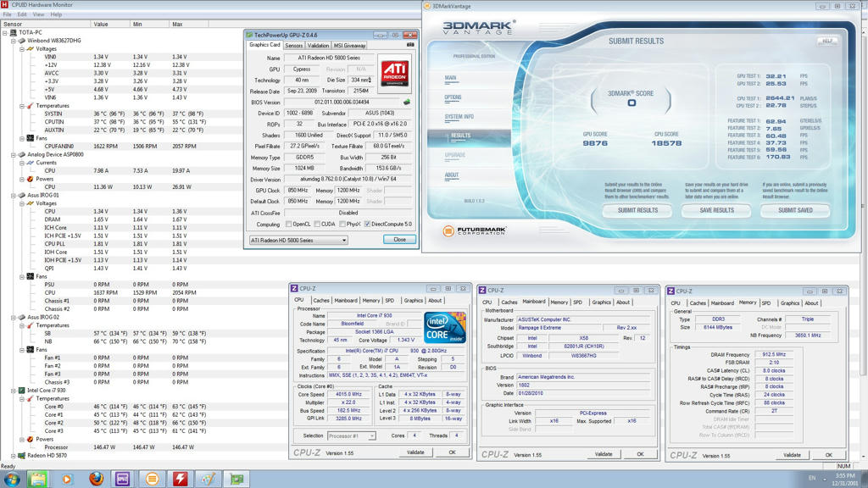Image resolution: width=868 pixels, height=488 pixels.
Task: Click the Value column header in Hardware Monitor
Action: (x=110, y=25)
